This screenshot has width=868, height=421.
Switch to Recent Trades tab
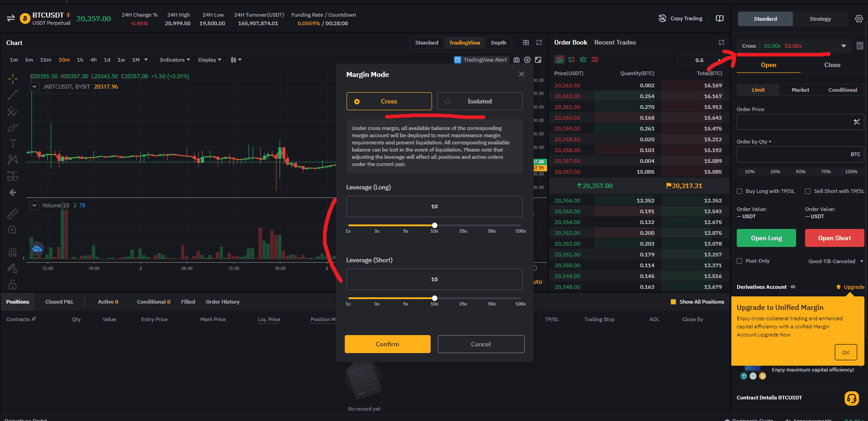point(615,43)
